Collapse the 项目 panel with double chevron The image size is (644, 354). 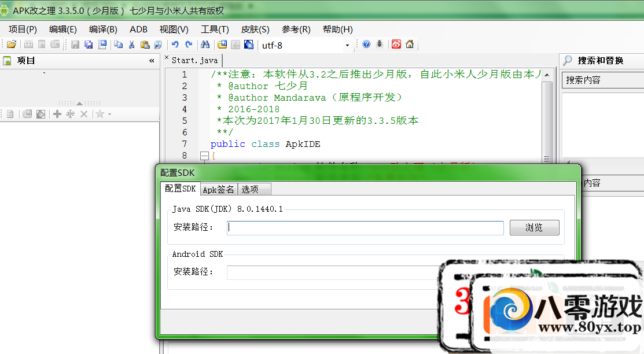(152, 61)
